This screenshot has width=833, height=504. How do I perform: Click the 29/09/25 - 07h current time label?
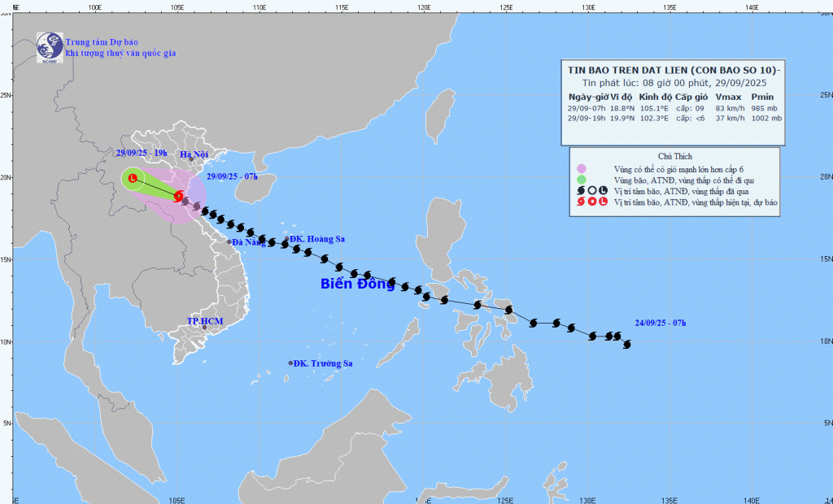coord(233,176)
